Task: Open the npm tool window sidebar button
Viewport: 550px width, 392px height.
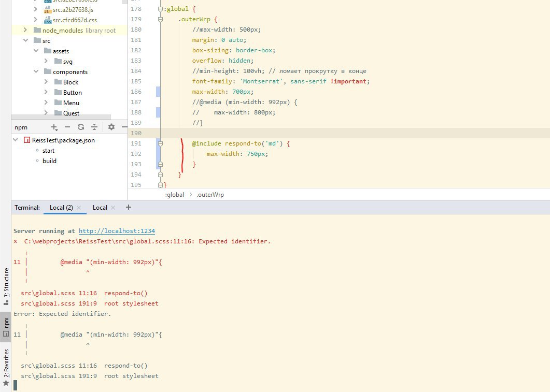Action: click(x=6, y=327)
